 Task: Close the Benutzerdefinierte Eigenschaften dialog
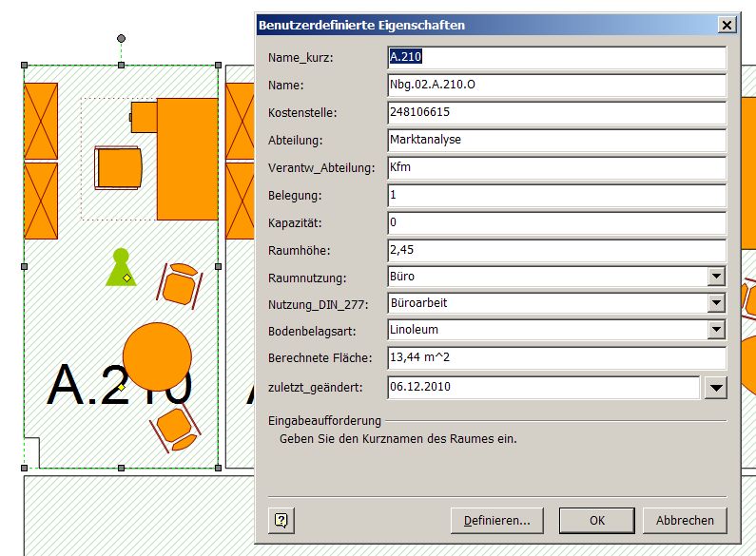coord(727,26)
